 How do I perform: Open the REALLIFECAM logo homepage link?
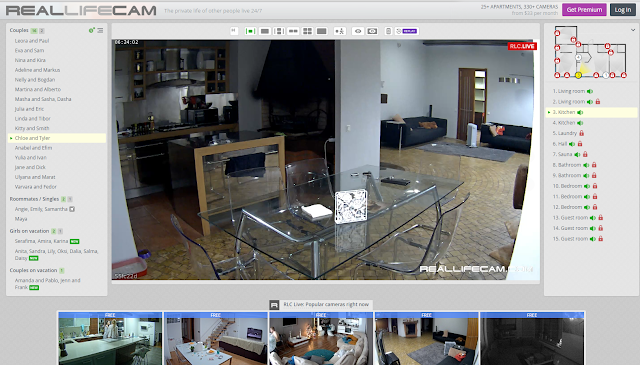81,10
